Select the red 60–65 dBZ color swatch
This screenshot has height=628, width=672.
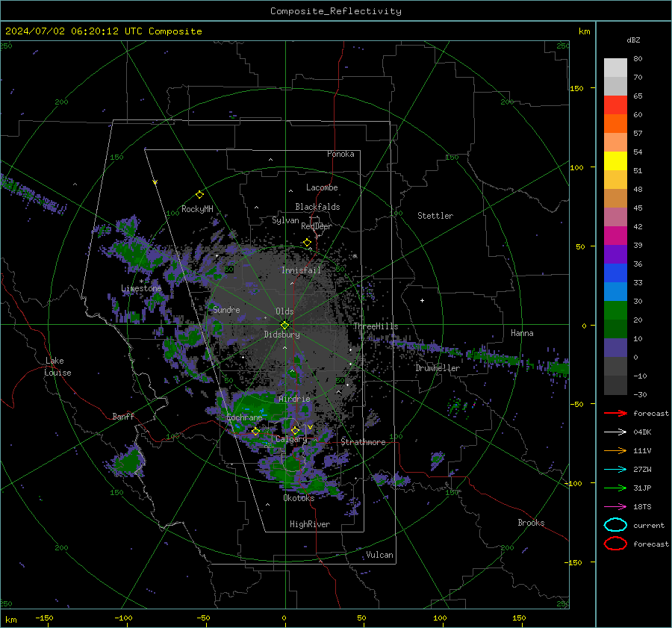pyautogui.click(x=615, y=105)
